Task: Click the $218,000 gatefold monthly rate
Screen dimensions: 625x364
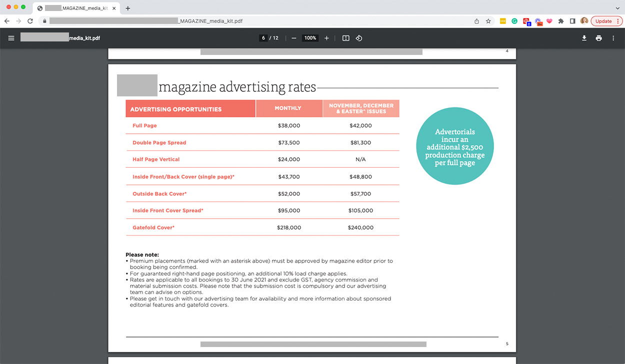Action: coord(289,228)
